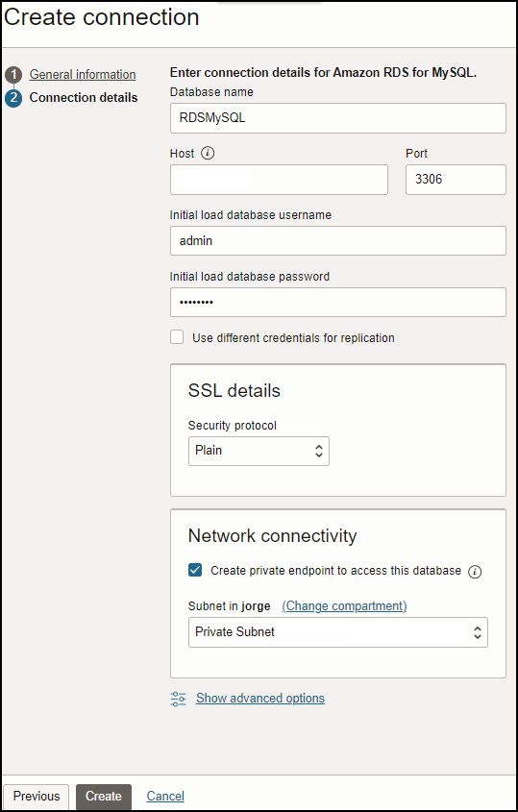This screenshot has width=518, height=812.
Task: Click the Create connection title
Action: pyautogui.click(x=102, y=17)
